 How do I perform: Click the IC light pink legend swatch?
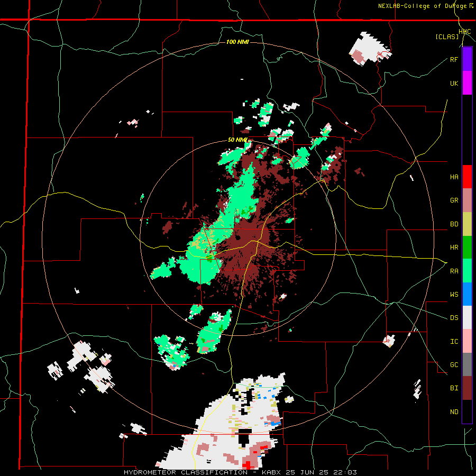click(467, 341)
